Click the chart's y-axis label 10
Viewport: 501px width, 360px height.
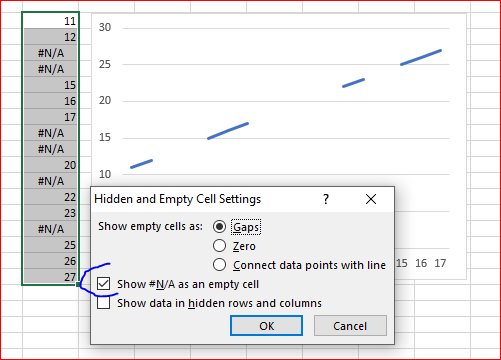(105, 174)
